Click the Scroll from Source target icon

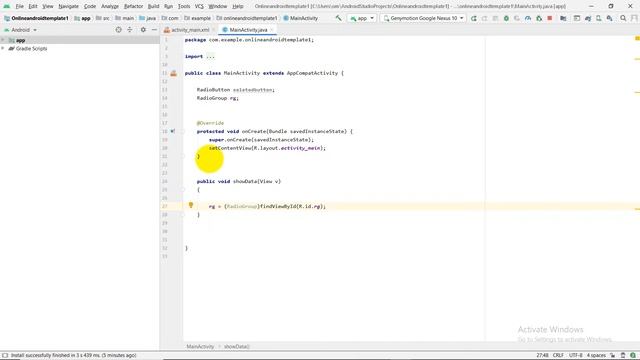[x=118, y=30]
